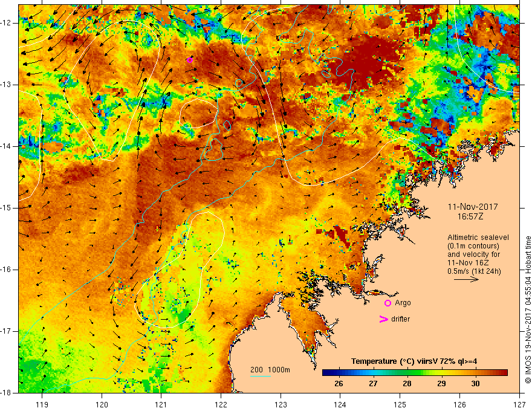Click the temperature color bar
532x411 pixels.
point(415,373)
